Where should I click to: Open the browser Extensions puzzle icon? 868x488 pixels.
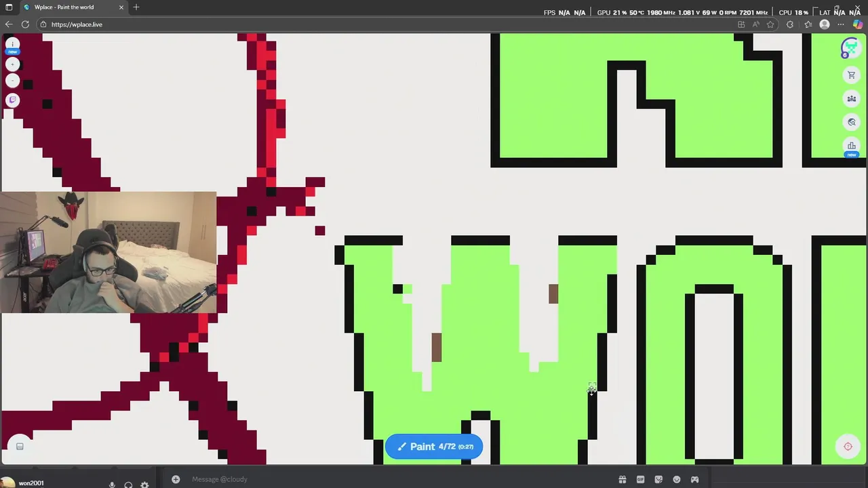[790, 24]
